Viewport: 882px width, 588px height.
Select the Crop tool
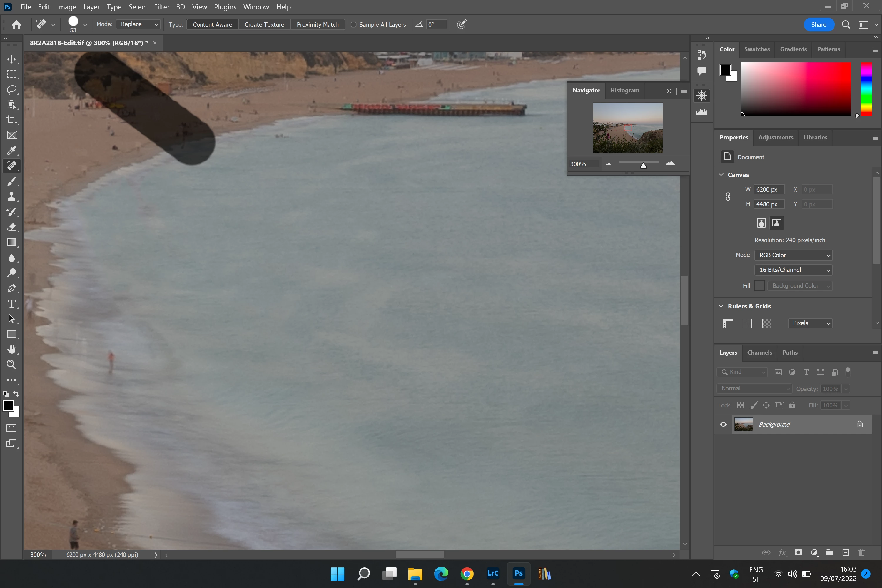click(12, 120)
